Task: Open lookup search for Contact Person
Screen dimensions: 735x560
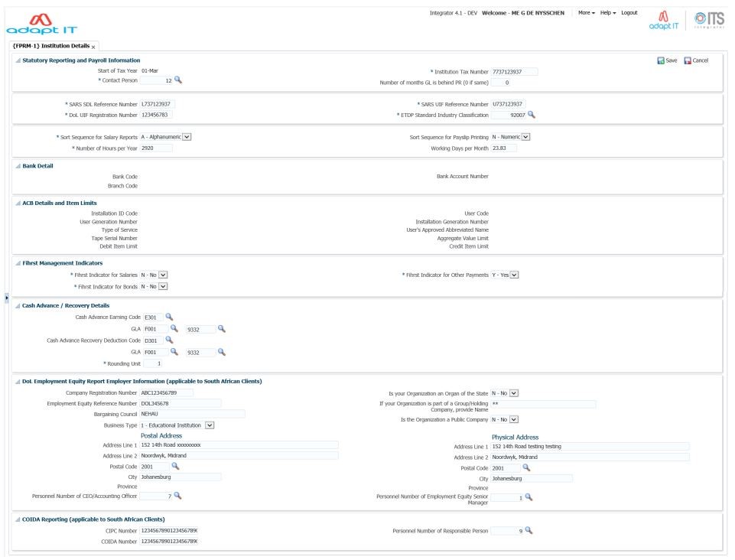Action: 178,80
